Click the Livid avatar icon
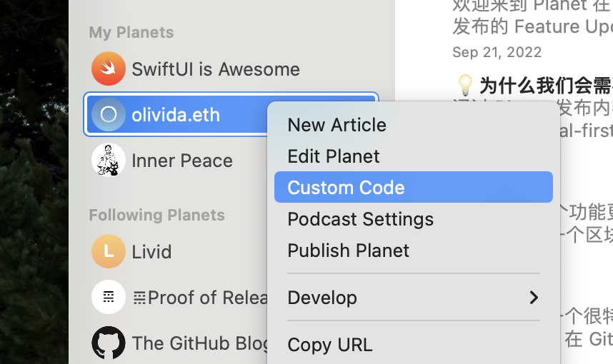 coord(109,251)
